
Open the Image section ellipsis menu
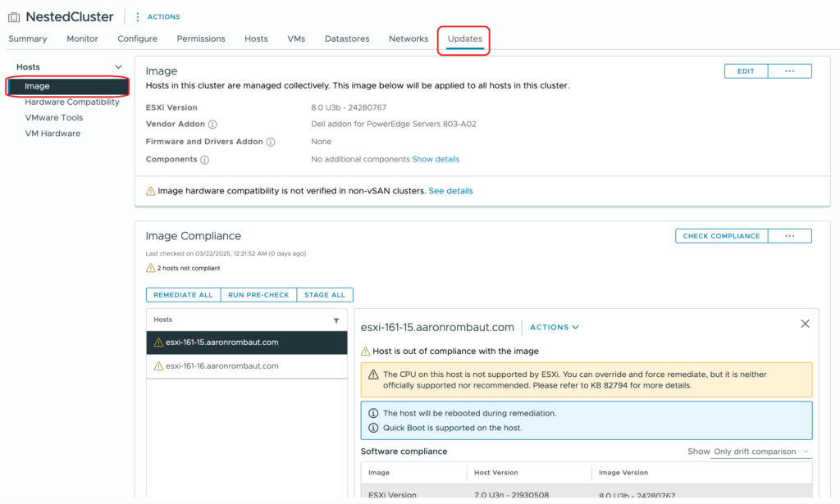[789, 71]
